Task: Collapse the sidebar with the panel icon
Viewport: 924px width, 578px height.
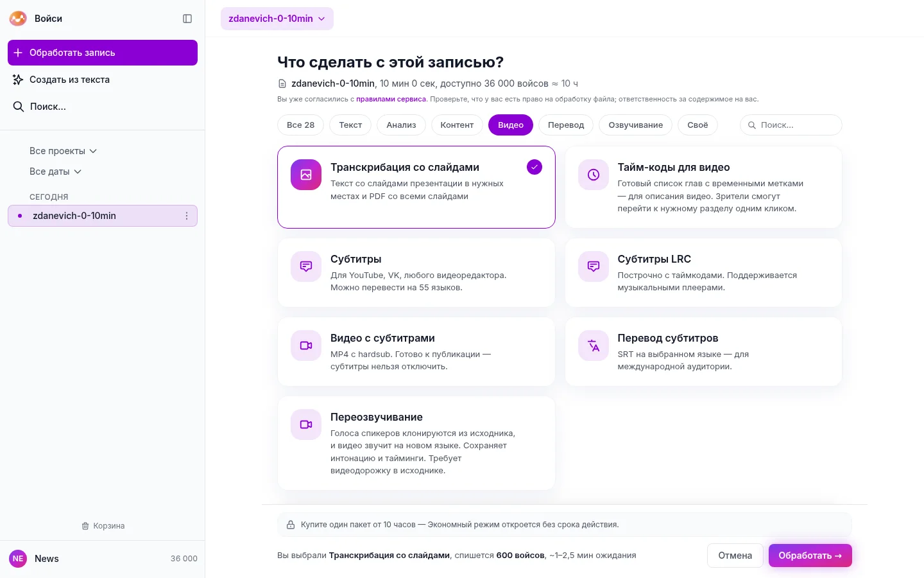Action: tap(187, 19)
